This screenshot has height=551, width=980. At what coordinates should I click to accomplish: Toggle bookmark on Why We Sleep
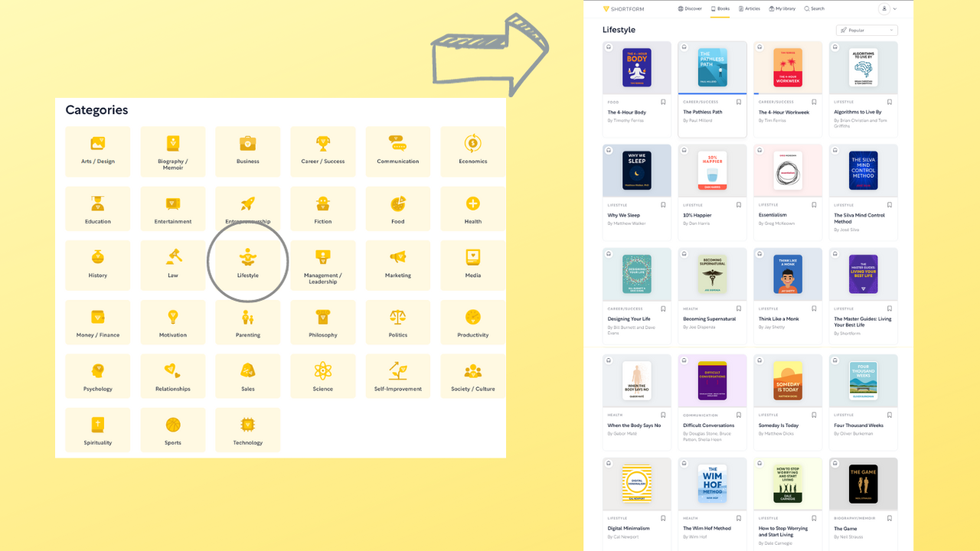663,205
